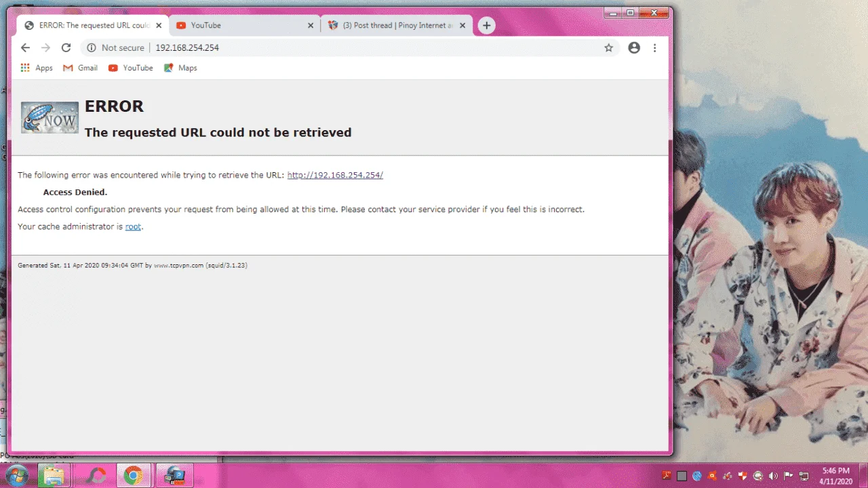Reload the current page
The width and height of the screenshot is (868, 488).
click(x=66, y=47)
